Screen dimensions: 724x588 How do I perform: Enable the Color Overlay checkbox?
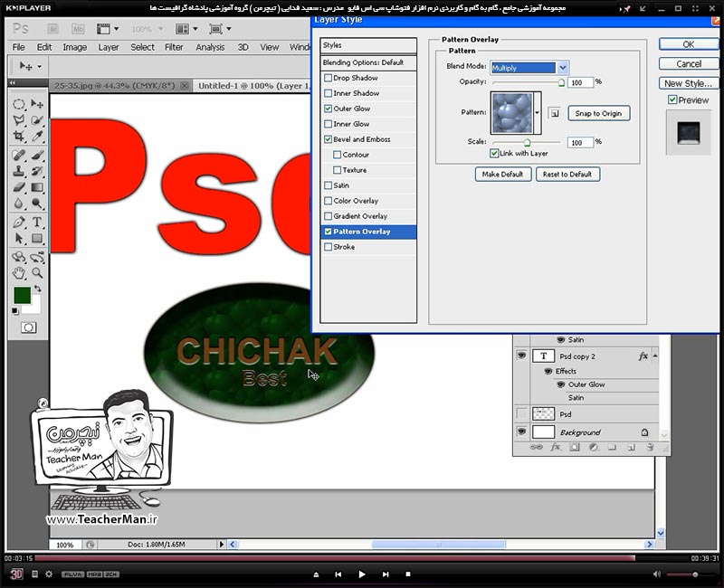pos(328,201)
